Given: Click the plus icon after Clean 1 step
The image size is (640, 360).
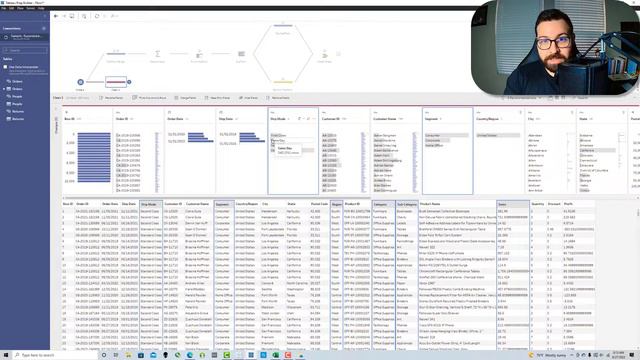Looking at the screenshot, I should coord(129,82).
